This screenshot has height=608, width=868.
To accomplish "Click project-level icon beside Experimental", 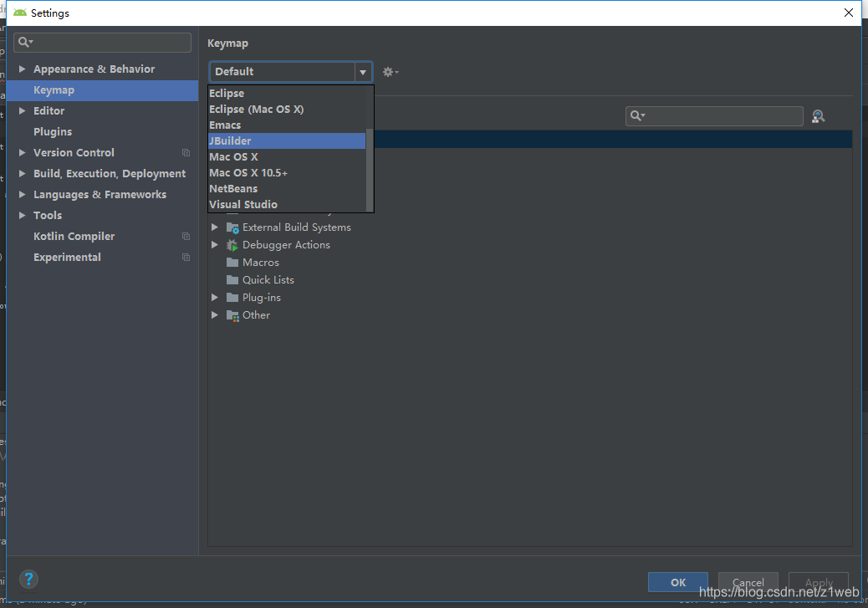I will click(x=186, y=258).
